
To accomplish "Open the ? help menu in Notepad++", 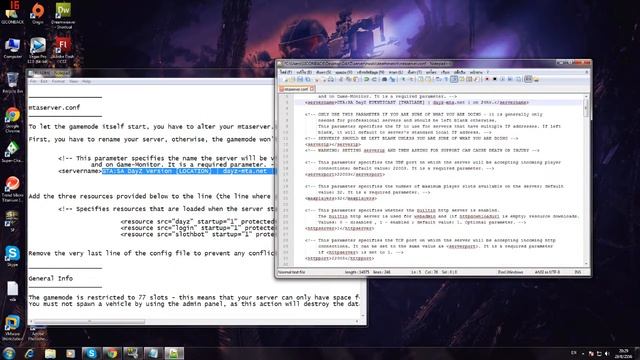I will coord(487,72).
